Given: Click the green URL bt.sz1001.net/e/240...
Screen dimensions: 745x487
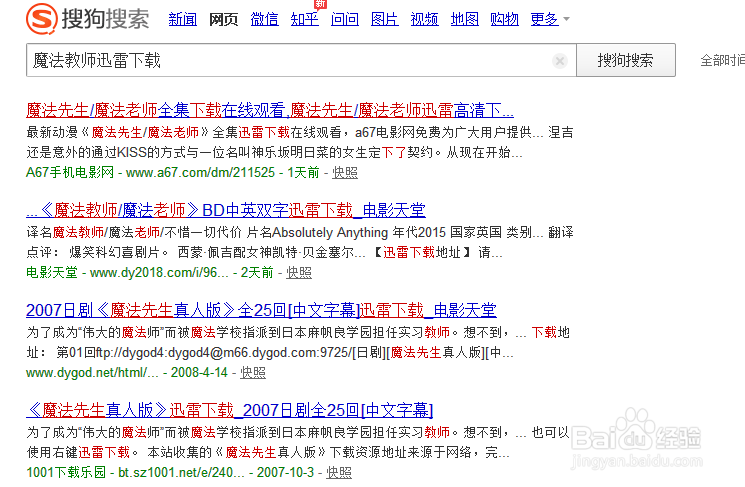Looking at the screenshot, I should 181,473.
